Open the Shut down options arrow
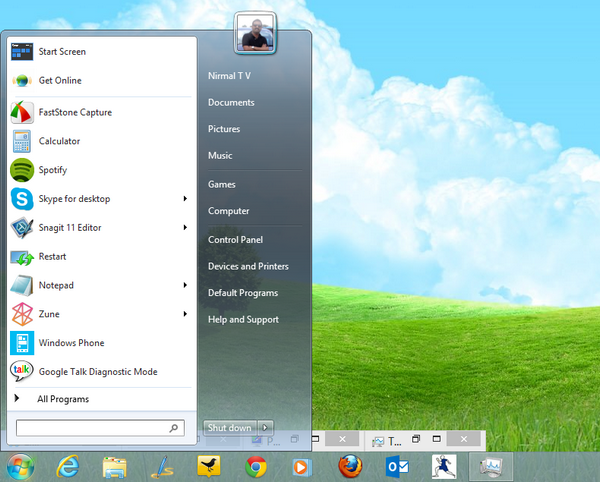 (265, 428)
